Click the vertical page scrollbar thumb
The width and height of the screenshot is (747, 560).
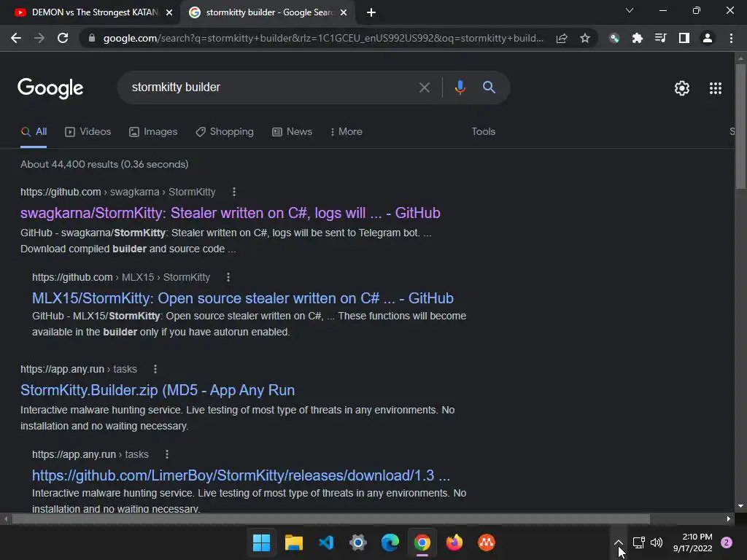point(740,126)
